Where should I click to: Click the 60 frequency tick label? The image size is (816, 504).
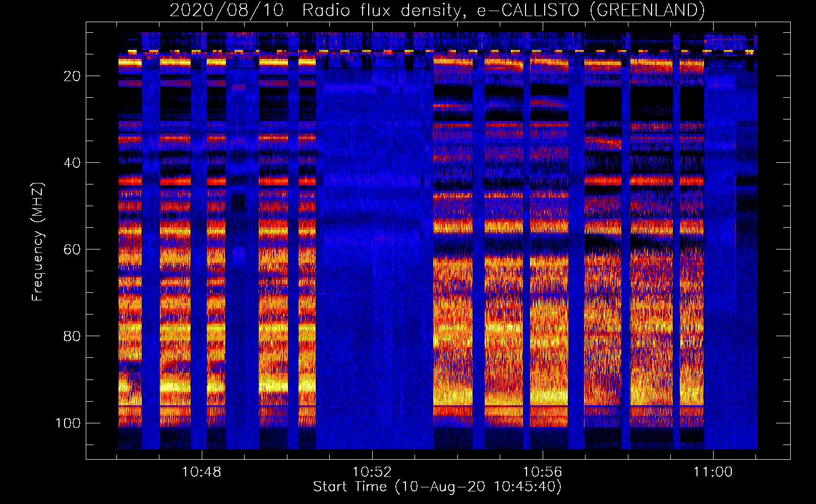(x=72, y=249)
